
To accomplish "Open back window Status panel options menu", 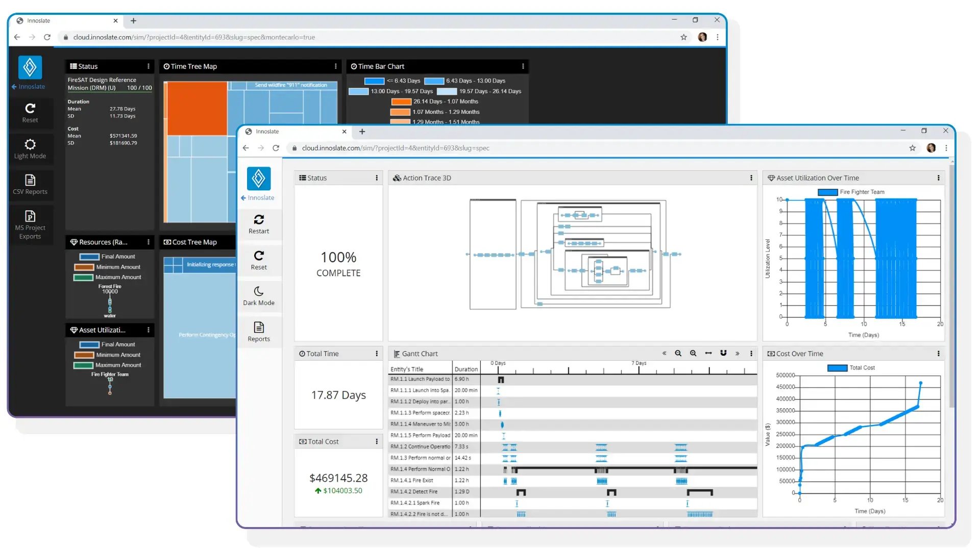I will tap(149, 66).
